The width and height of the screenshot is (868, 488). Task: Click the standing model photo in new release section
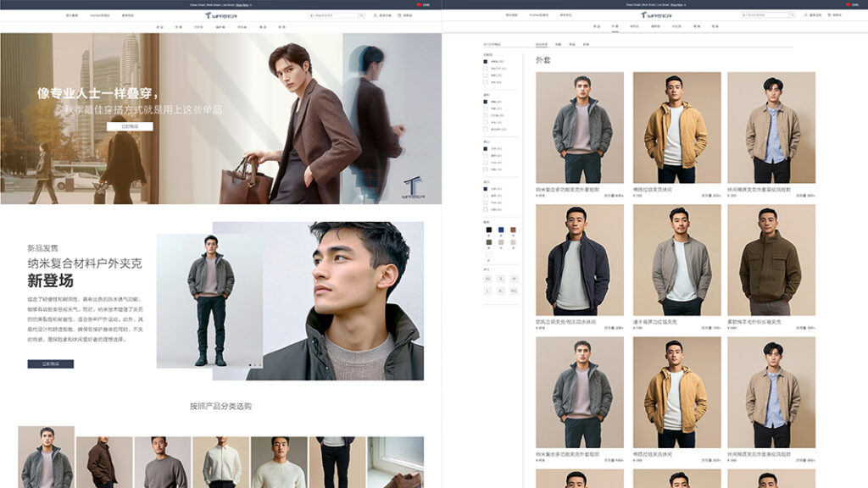(x=210, y=301)
